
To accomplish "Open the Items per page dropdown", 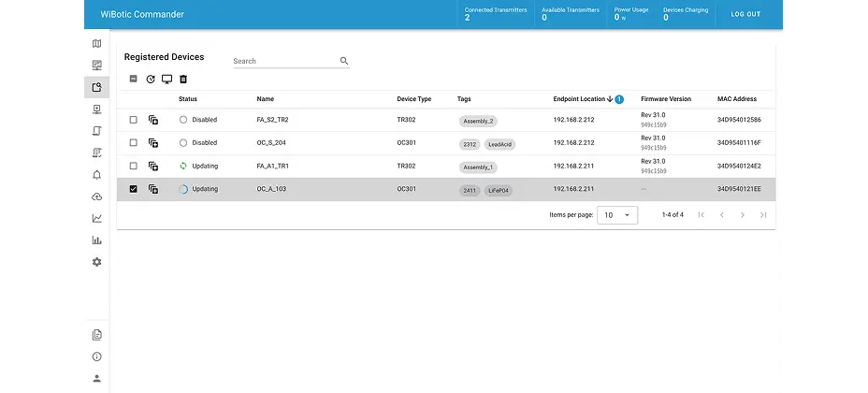I will pos(617,215).
